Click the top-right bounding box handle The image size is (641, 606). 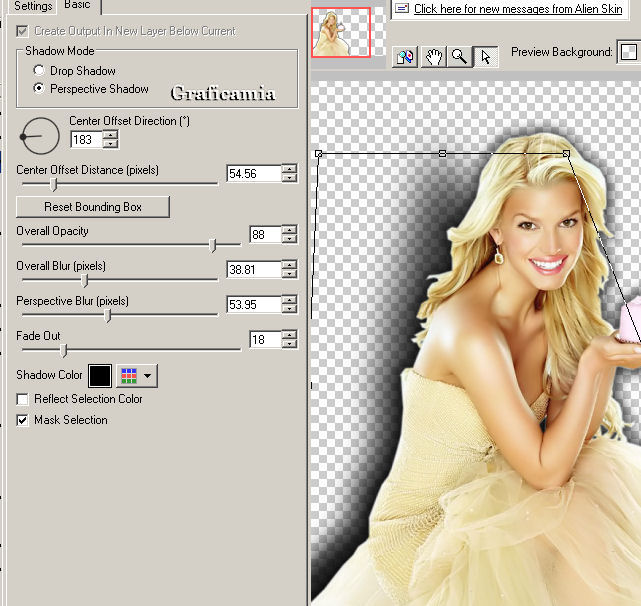[566, 154]
